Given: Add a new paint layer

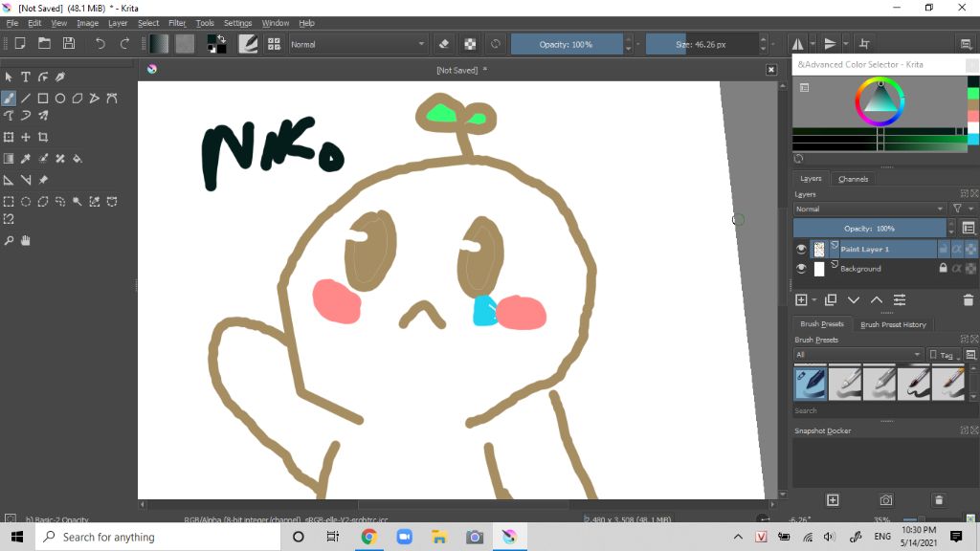Looking at the screenshot, I should click(801, 300).
